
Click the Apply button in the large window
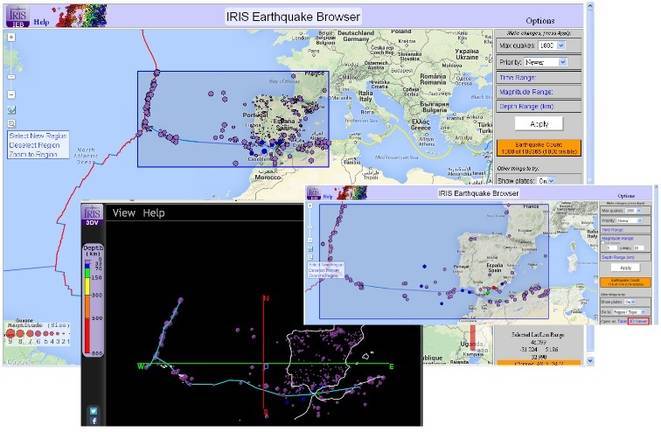pyautogui.click(x=539, y=124)
